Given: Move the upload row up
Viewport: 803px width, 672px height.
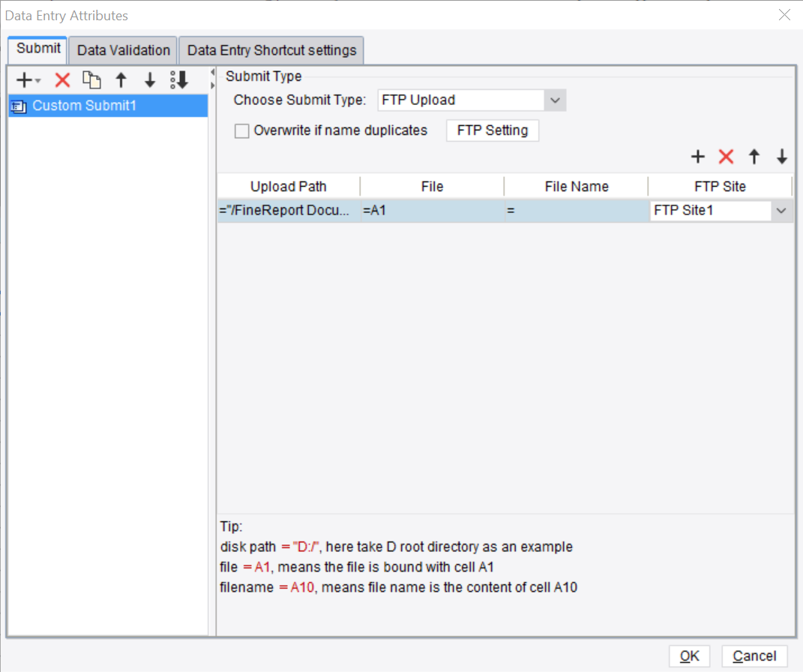Looking at the screenshot, I should [x=754, y=156].
